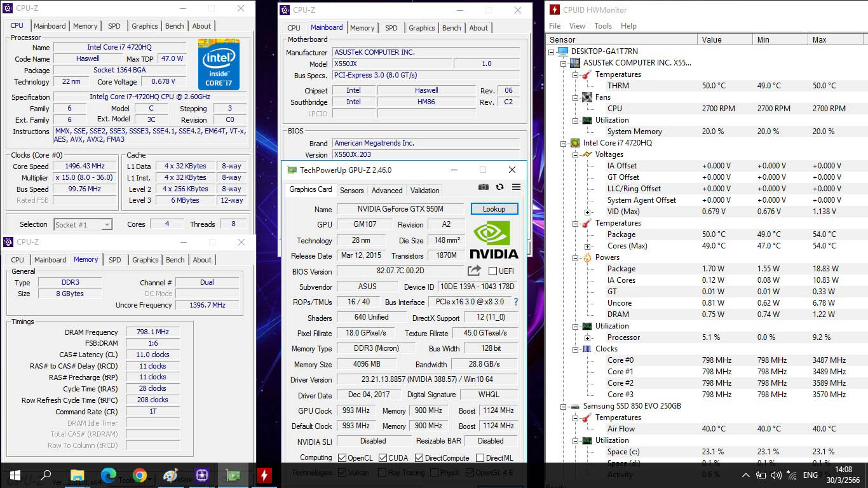
Task: Click the GPU-Z refresh icon
Action: (x=499, y=187)
